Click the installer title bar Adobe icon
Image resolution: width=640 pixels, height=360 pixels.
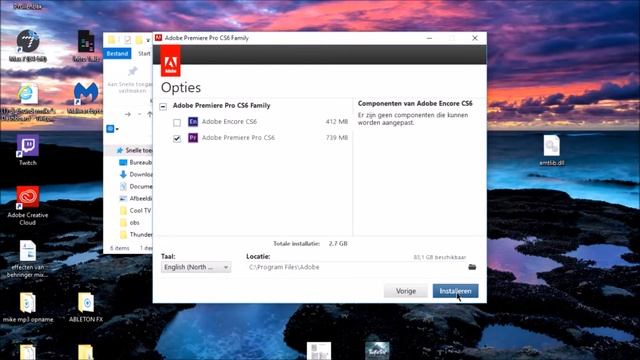[158, 38]
